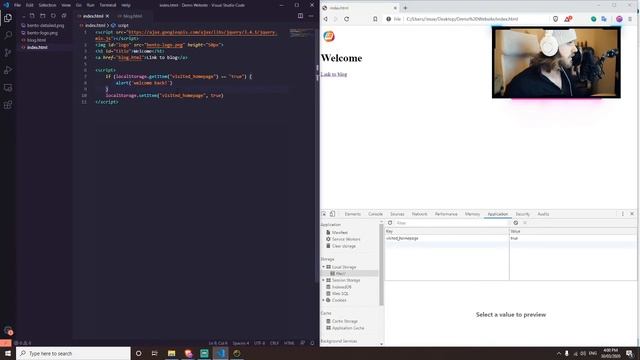Click browser Forward navigation arrow
Viewport: 640px width, 360px height.
point(336,19)
